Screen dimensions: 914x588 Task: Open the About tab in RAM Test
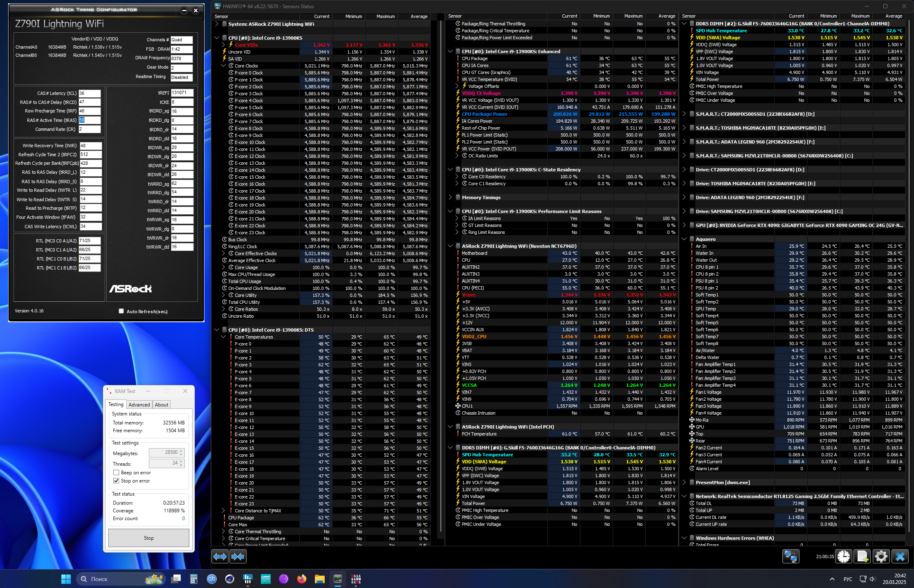click(162, 405)
